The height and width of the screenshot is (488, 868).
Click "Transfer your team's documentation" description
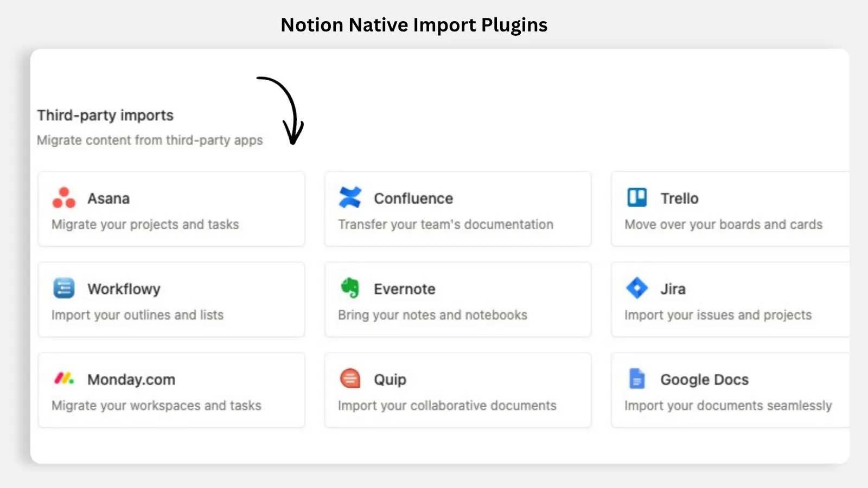pyautogui.click(x=446, y=224)
